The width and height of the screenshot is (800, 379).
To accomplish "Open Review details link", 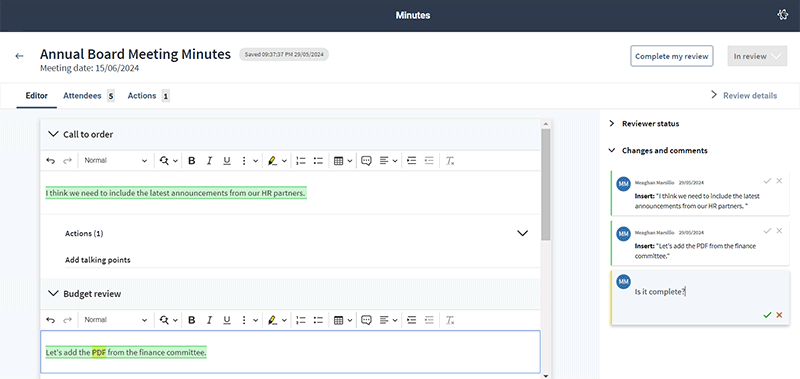I will pyautogui.click(x=744, y=95).
